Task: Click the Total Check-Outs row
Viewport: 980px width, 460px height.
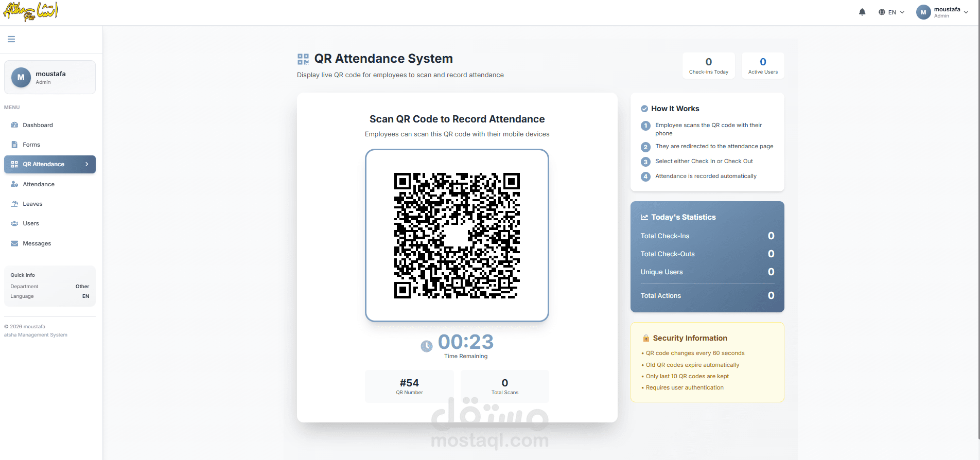Action: pos(707,254)
